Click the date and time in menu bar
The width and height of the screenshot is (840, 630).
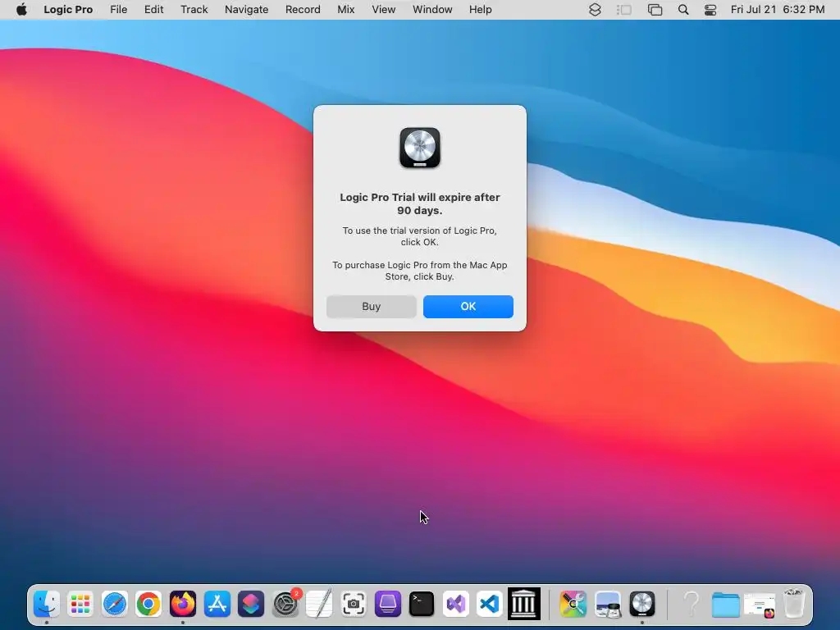[778, 10]
